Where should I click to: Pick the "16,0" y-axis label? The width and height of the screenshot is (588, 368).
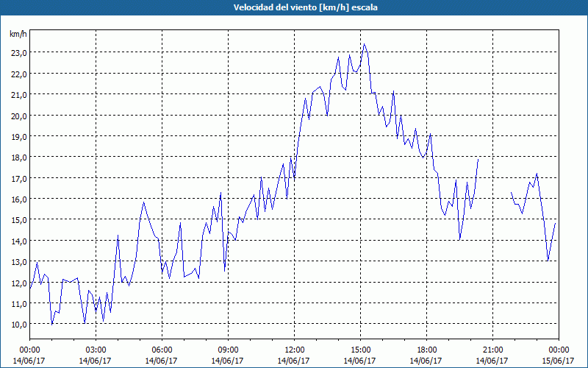(x=19, y=199)
